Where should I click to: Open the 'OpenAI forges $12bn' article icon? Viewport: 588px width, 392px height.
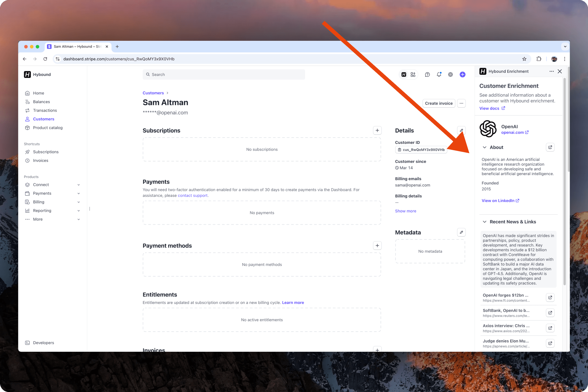pyautogui.click(x=550, y=297)
